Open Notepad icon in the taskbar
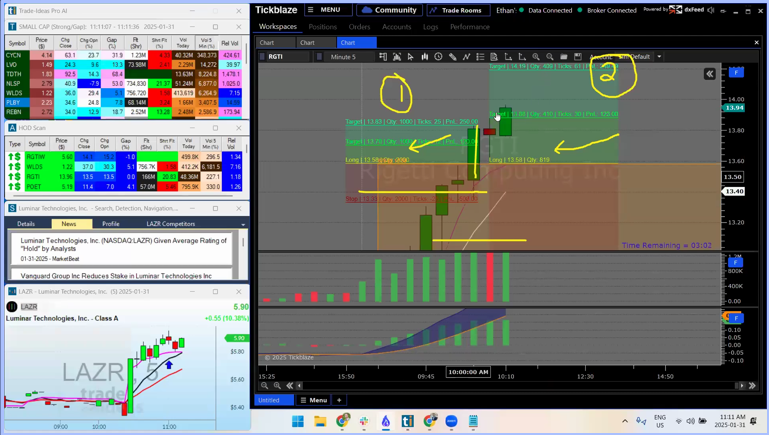The image size is (769, 435). point(473,421)
